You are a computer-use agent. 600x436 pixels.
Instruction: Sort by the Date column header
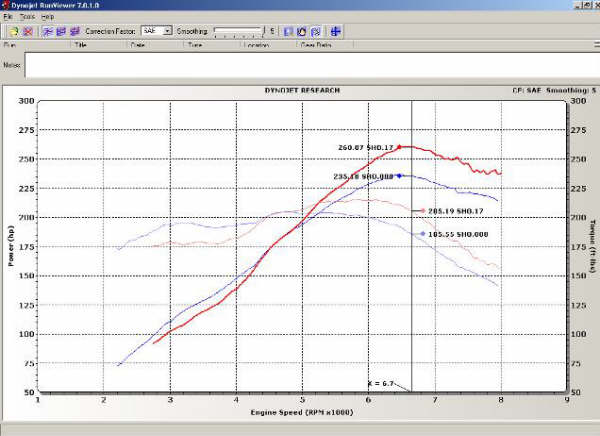(x=155, y=45)
